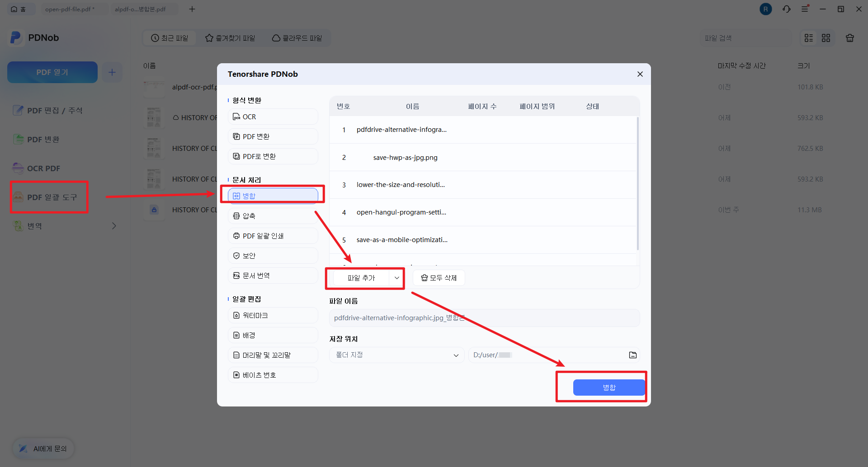
Task: Open OCR PDF in sidebar
Action: [43, 168]
